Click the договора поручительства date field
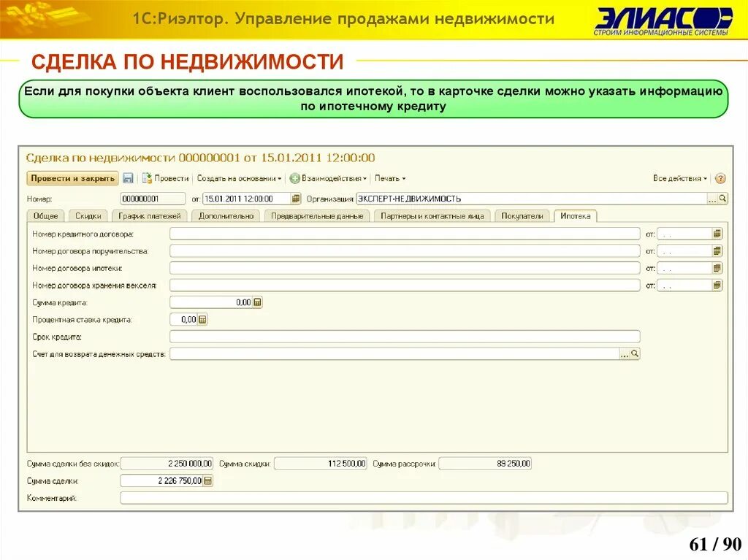The image size is (748, 560). click(x=684, y=251)
